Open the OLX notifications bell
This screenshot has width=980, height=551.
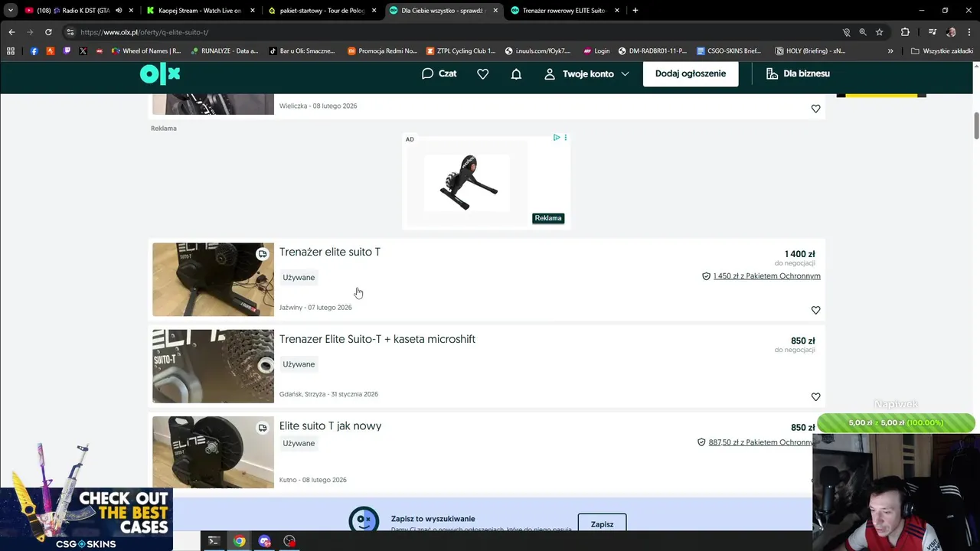[x=516, y=73]
